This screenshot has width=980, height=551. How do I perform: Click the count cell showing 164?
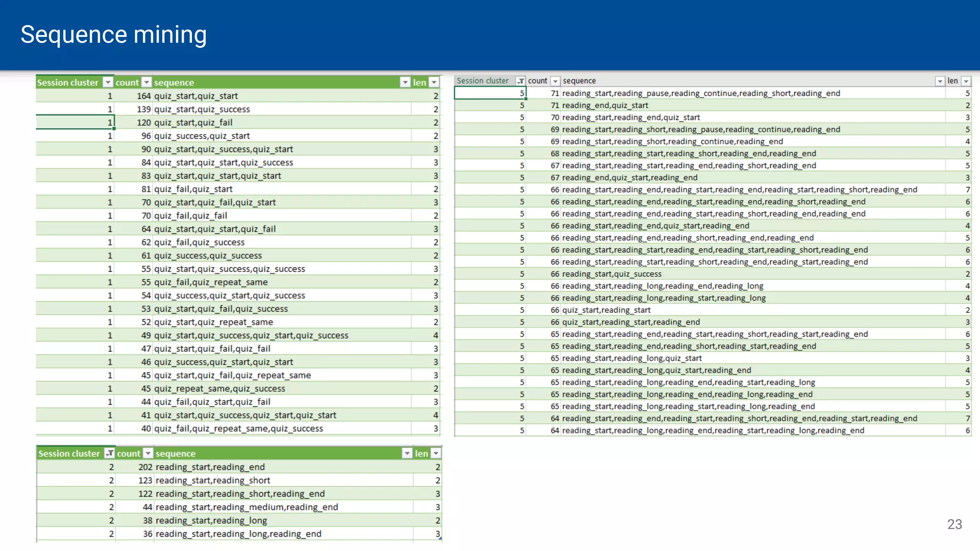tap(134, 96)
